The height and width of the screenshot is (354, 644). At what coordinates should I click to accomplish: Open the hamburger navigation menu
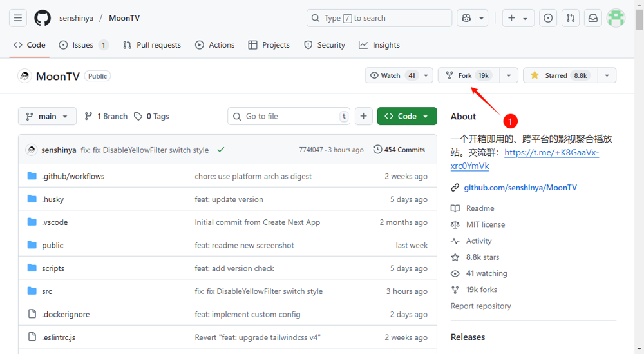(x=18, y=18)
